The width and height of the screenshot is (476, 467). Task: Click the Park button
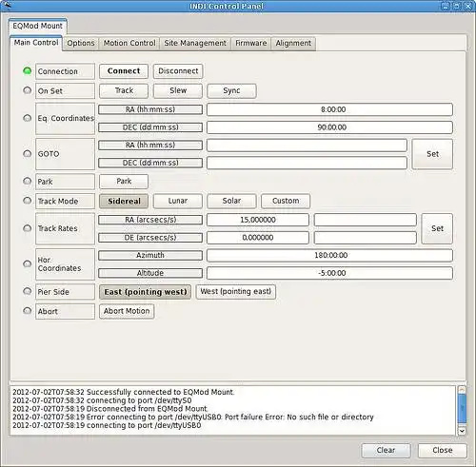124,182
